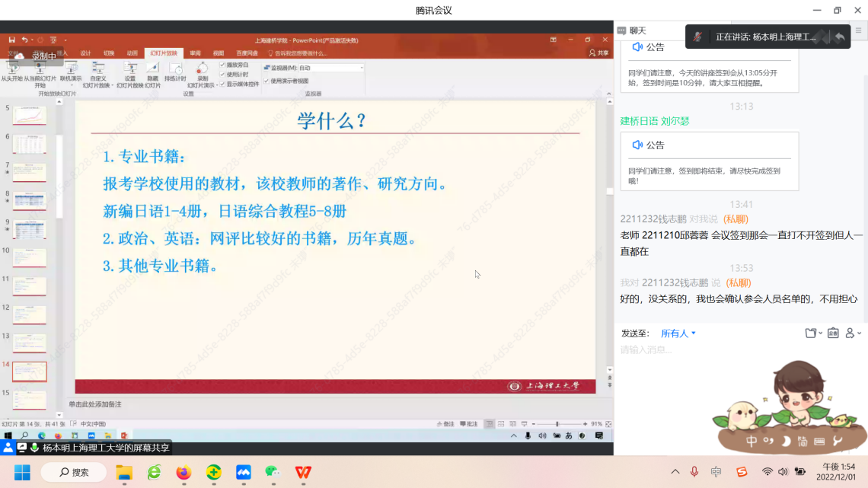Click the 共享 share button in PowerPoint

(598, 53)
